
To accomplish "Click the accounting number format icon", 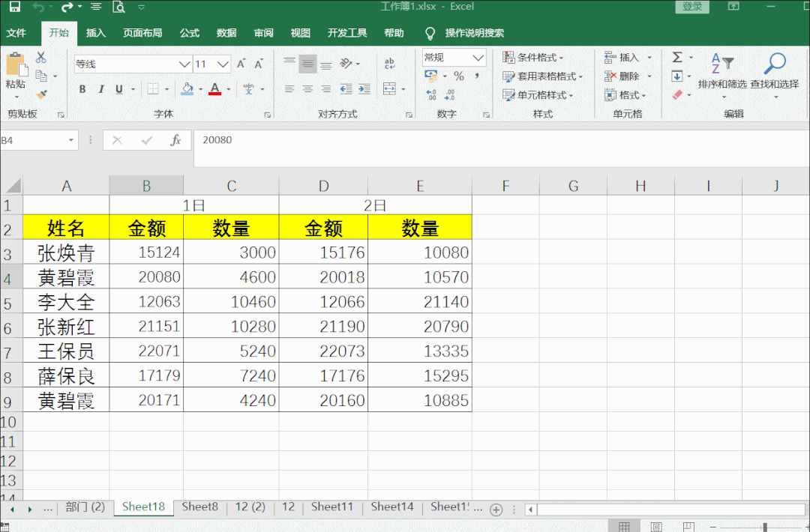I will [430, 76].
